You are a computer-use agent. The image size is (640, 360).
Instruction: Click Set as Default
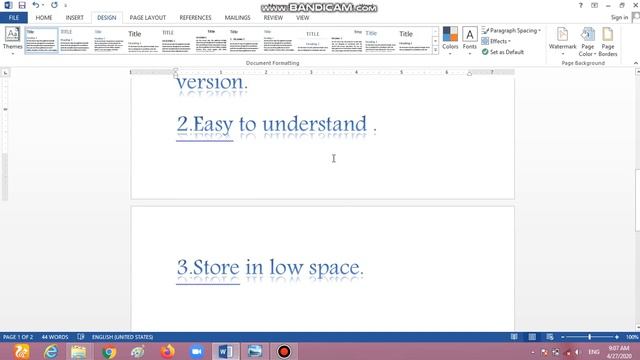point(502,52)
